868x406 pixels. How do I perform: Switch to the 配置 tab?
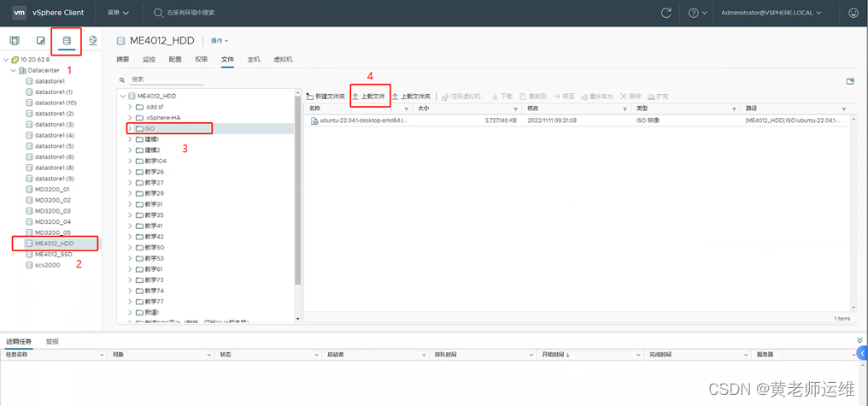pyautogui.click(x=175, y=59)
